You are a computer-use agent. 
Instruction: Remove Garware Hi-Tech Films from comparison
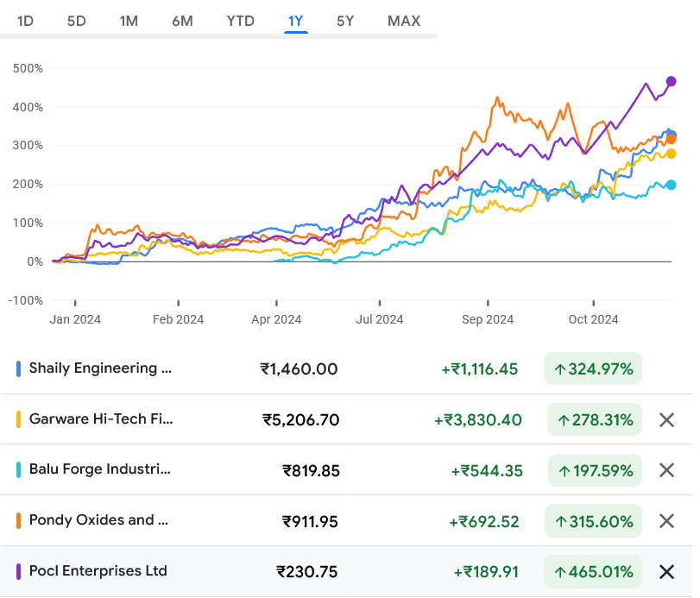pyautogui.click(x=666, y=420)
